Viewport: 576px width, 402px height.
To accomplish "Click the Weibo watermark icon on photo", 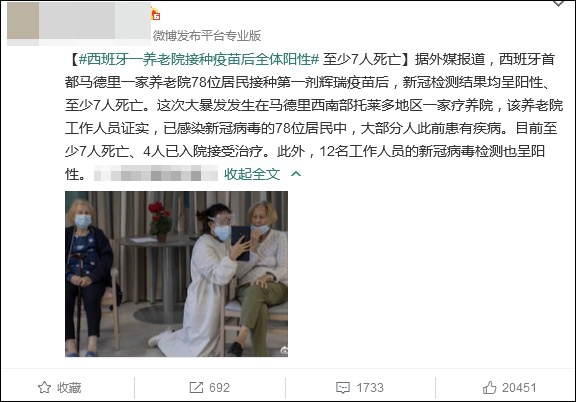I will click(x=284, y=351).
